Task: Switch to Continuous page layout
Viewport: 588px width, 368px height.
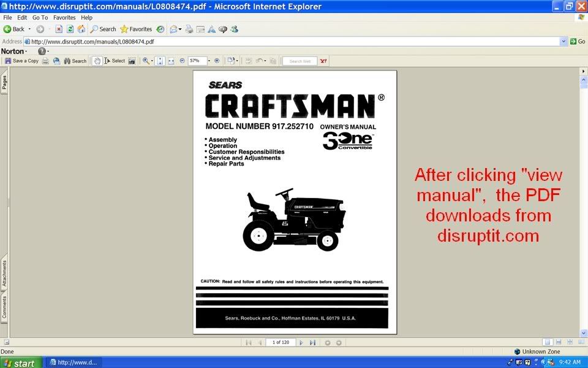Action: tap(559, 342)
